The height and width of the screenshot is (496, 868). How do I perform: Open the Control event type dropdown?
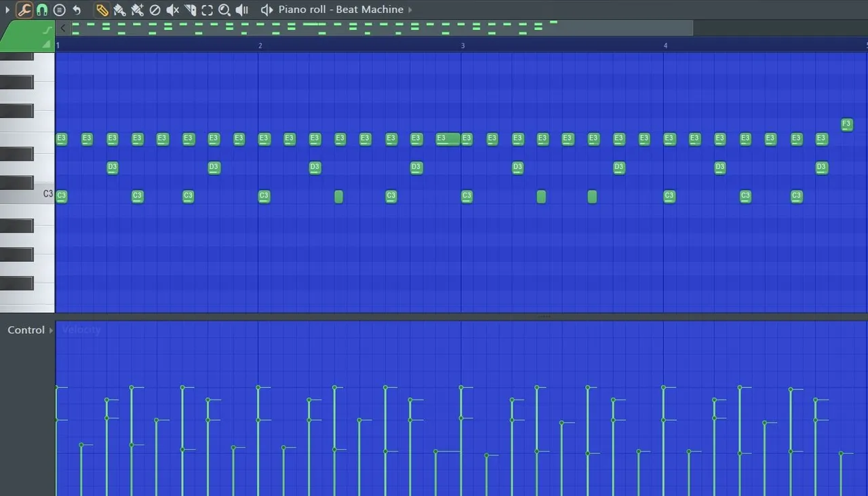tap(31, 330)
